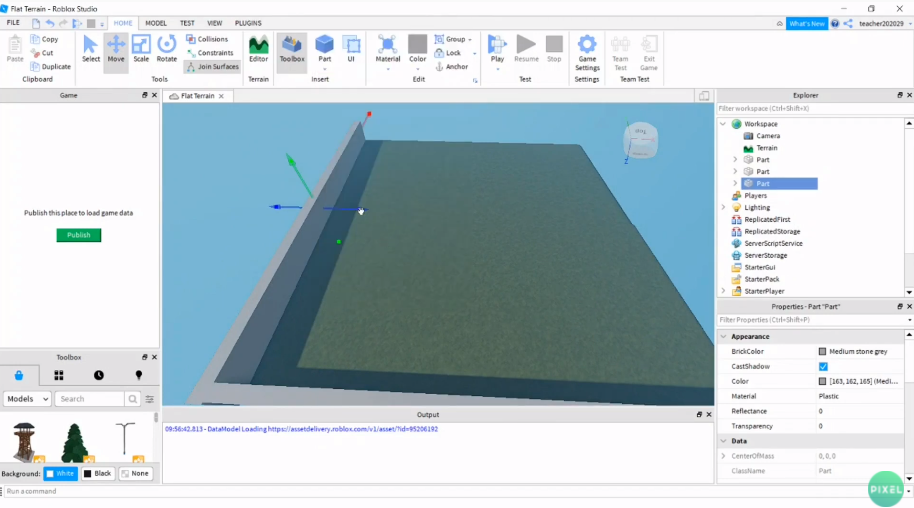Duplicate the selected part

click(51, 66)
